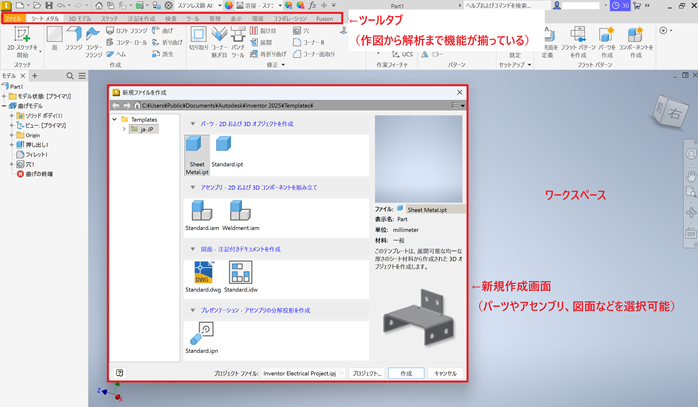Expand the 押し出し1 node

[12, 145]
